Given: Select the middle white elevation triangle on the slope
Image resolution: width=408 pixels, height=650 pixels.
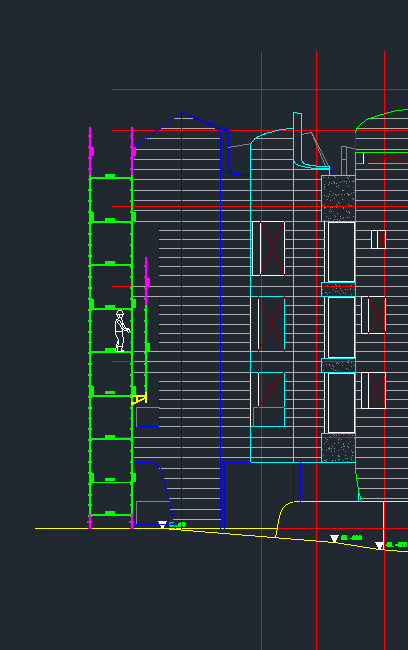Looking at the screenshot, I should (x=334, y=538).
